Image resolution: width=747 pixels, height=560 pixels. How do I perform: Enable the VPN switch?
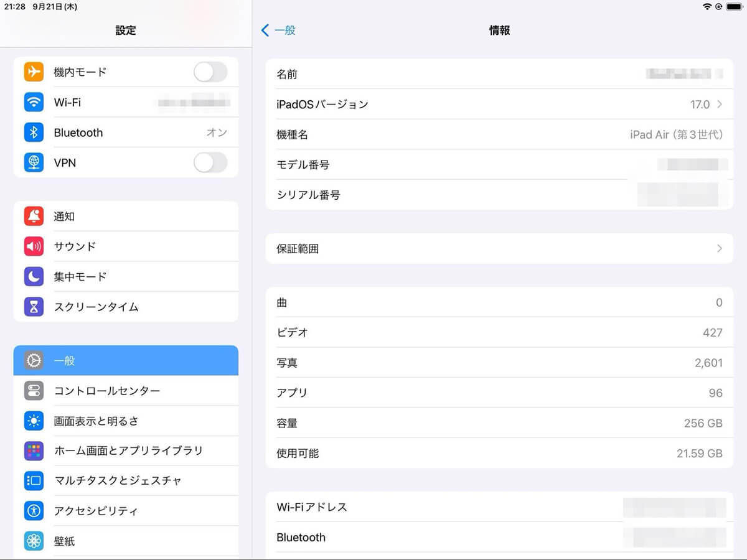[210, 163]
